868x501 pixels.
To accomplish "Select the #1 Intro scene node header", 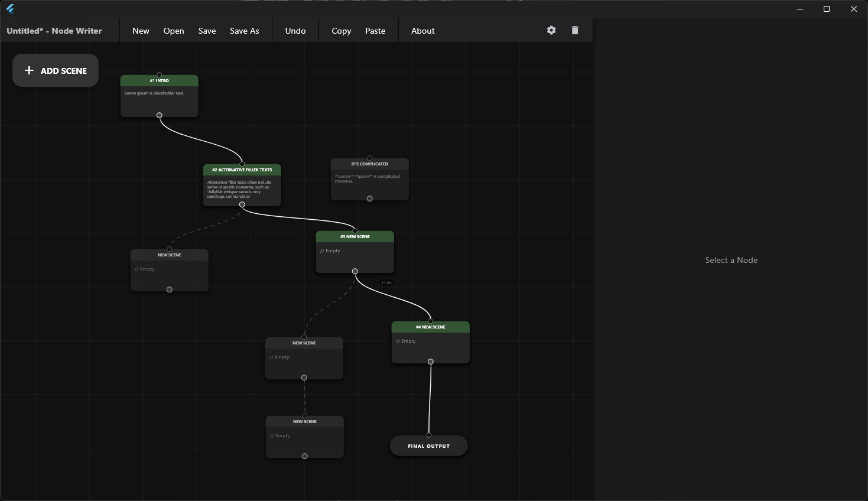I will (160, 81).
